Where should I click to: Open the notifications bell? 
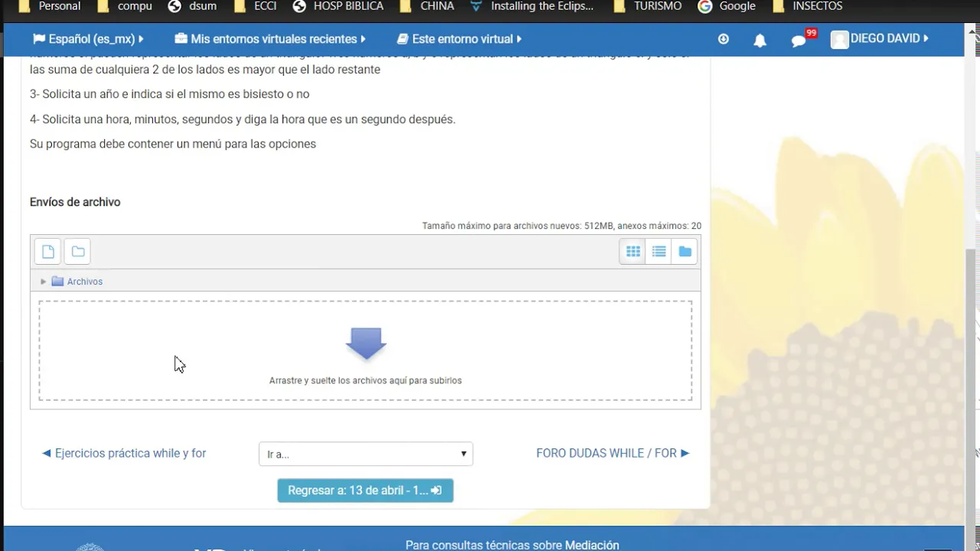pyautogui.click(x=759, y=40)
